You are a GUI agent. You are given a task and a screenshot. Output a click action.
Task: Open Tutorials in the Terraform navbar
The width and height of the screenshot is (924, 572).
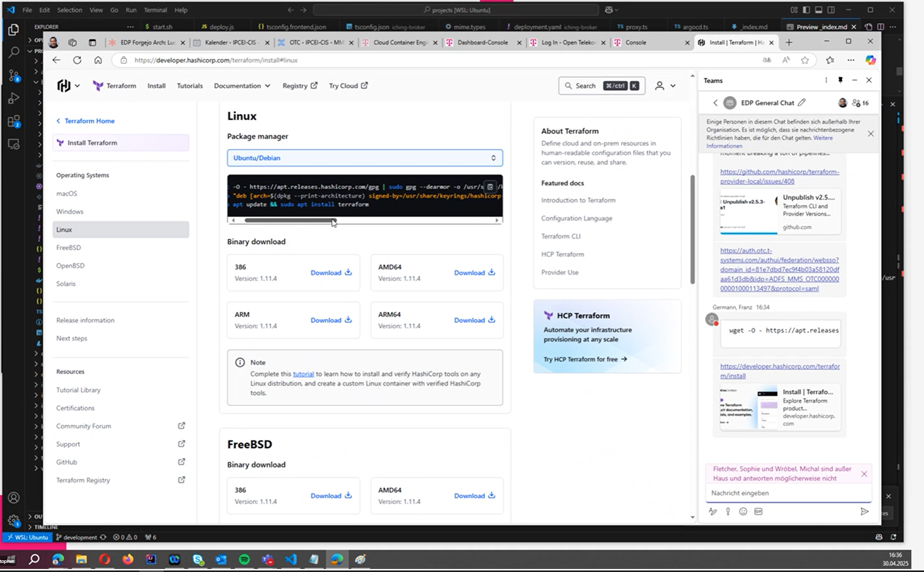pyautogui.click(x=190, y=86)
